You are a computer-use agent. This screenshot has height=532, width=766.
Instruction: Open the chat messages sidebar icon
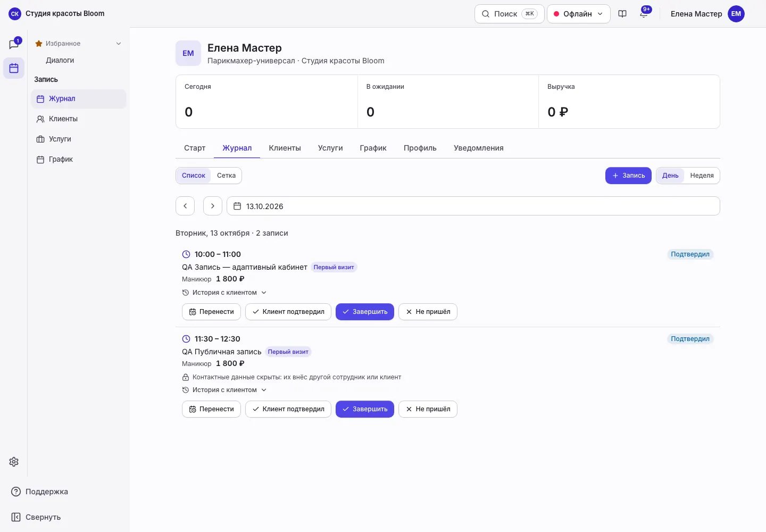point(14,44)
